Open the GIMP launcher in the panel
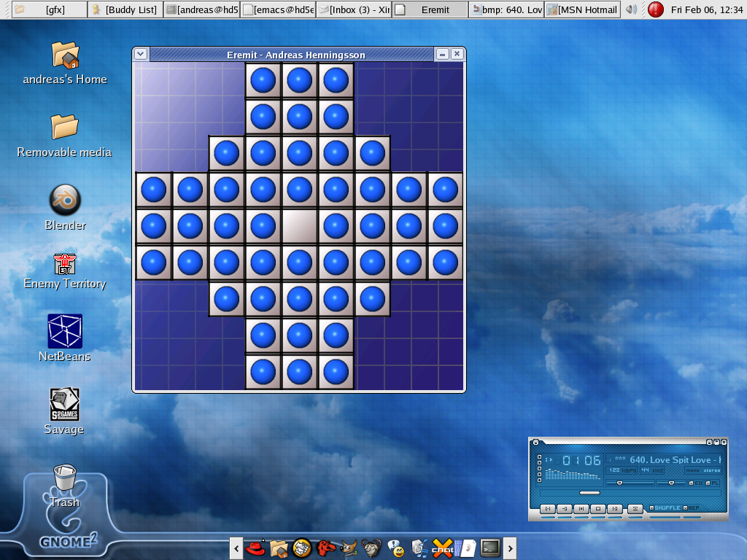 349,547
